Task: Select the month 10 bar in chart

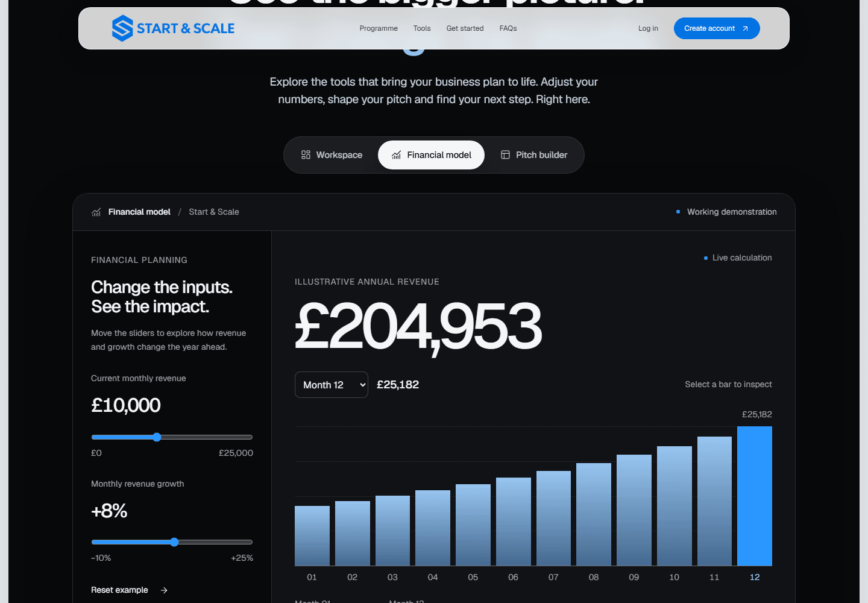Action: 675,506
